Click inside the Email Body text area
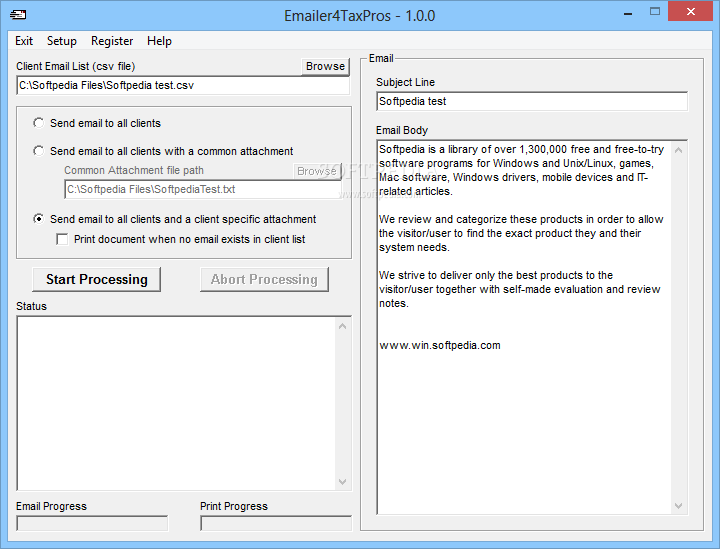The image size is (720, 549). (x=524, y=327)
